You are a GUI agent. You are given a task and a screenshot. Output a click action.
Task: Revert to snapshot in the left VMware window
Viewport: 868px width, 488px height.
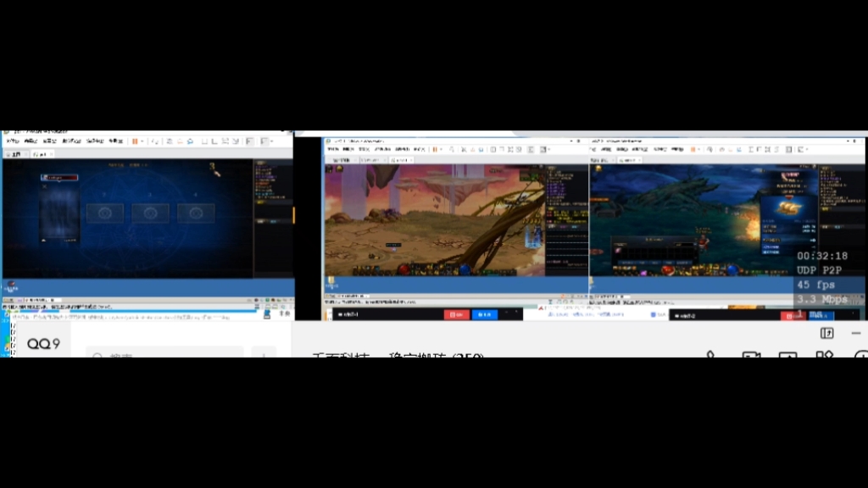click(x=180, y=141)
